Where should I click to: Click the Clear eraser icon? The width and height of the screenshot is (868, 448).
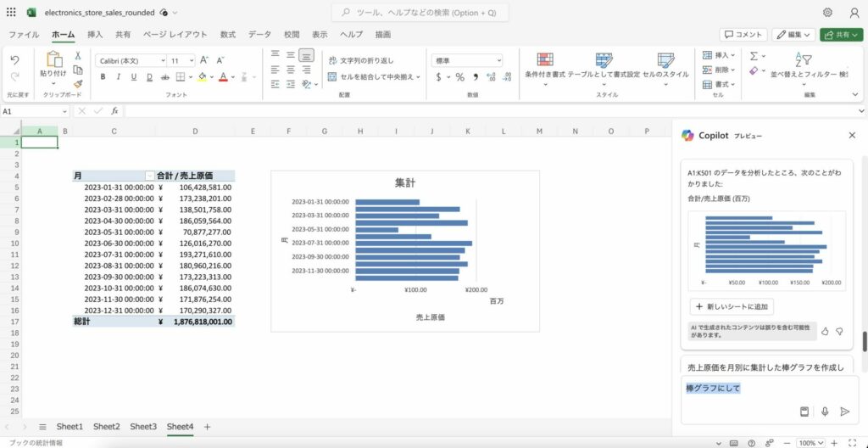pyautogui.click(x=754, y=71)
